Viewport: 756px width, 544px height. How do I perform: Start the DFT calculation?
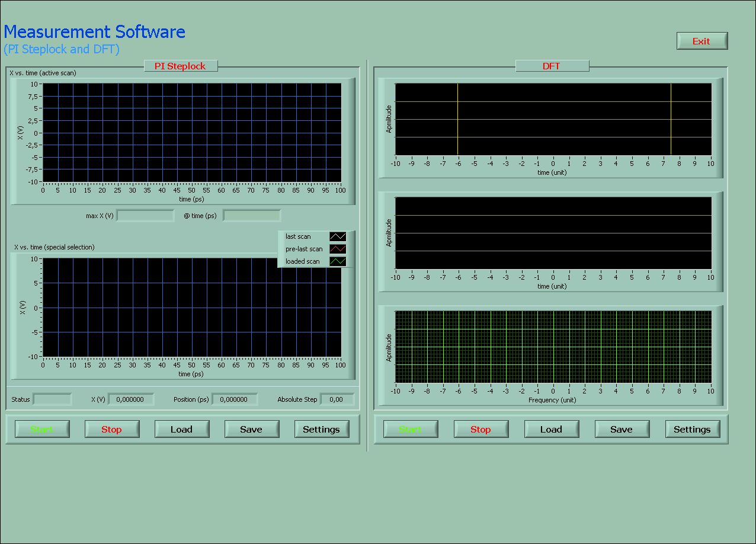[x=411, y=429]
